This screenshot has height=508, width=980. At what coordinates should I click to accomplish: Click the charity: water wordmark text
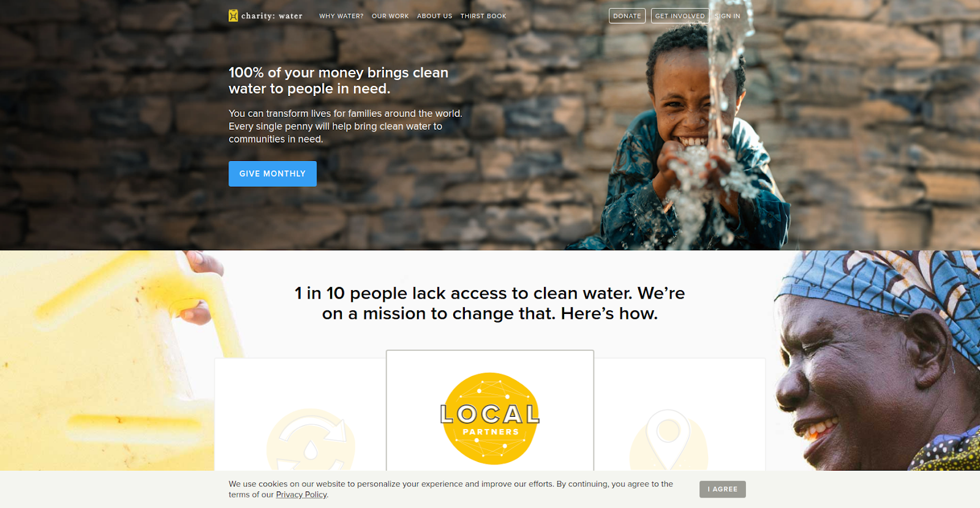click(x=272, y=16)
